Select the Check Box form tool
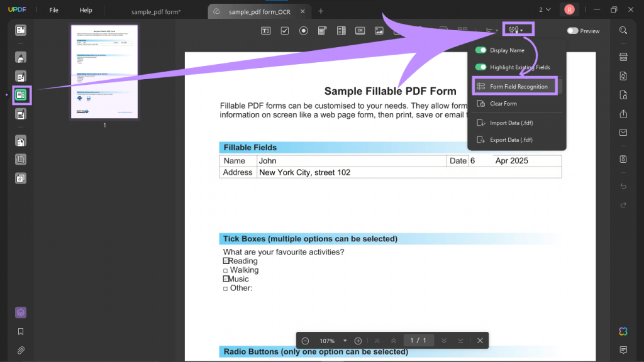The height and width of the screenshot is (362, 644). tap(285, 31)
